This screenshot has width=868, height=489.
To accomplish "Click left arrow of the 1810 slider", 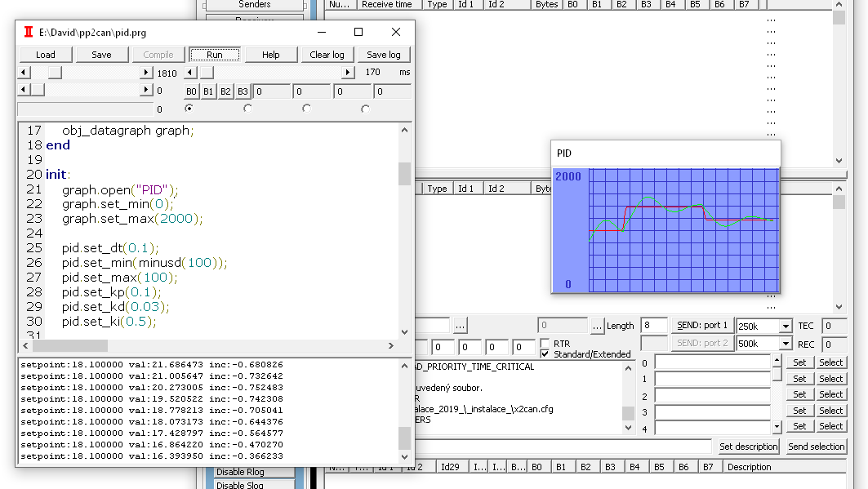I will (x=23, y=73).
